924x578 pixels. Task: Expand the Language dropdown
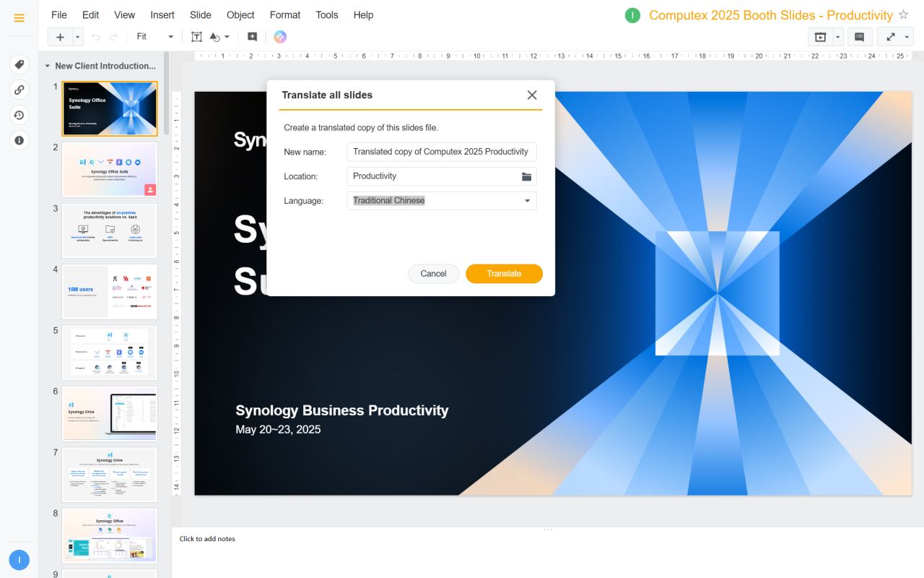point(527,201)
